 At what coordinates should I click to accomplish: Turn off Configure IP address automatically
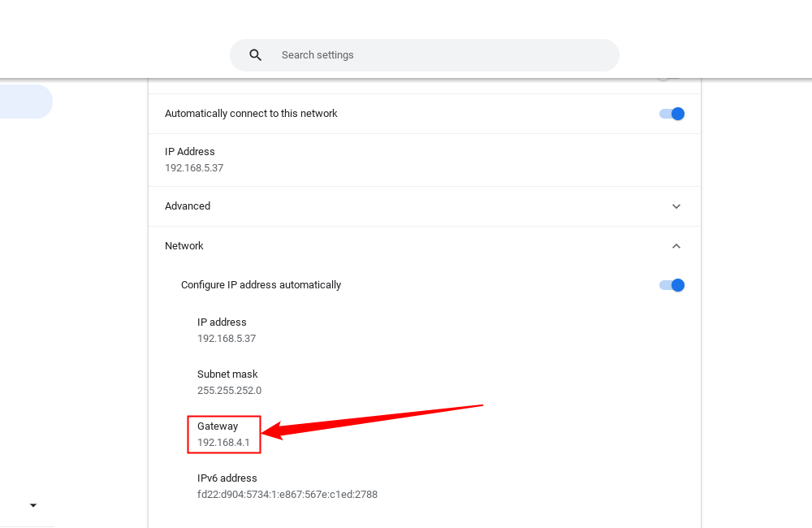(x=672, y=285)
